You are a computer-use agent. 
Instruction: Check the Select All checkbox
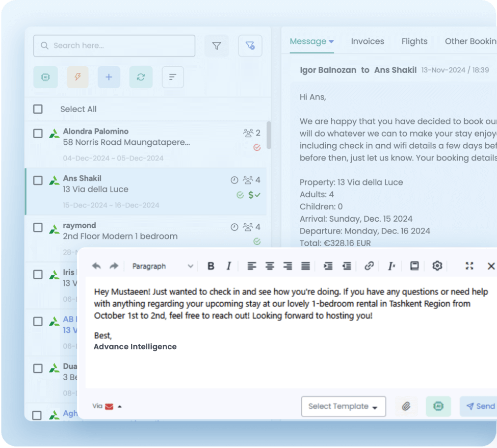(38, 109)
